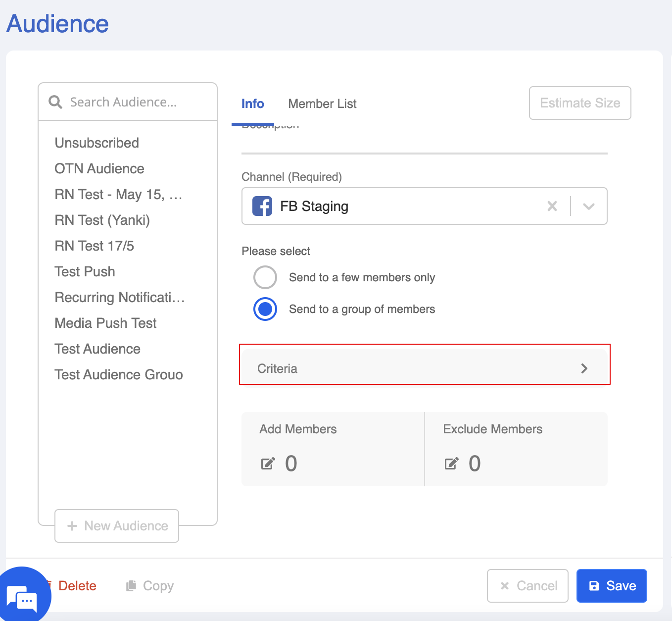Image resolution: width=672 pixels, height=621 pixels.
Task: Click the Cancel x icon
Action: (505, 586)
